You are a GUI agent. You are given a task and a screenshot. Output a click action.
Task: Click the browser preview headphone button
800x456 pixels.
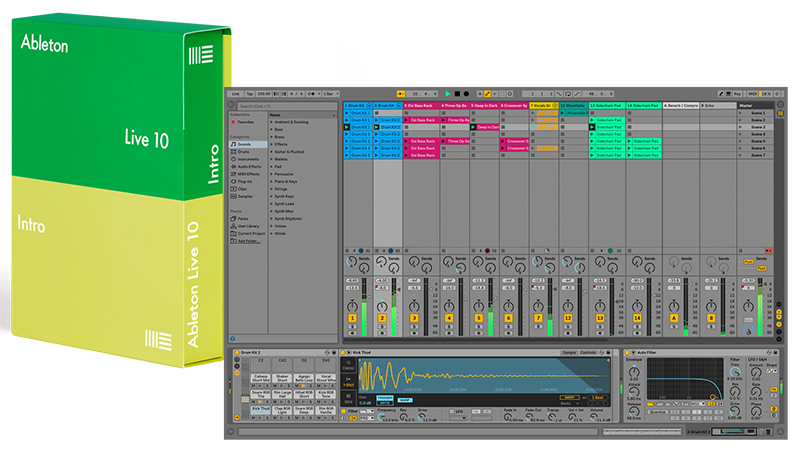click(233, 339)
